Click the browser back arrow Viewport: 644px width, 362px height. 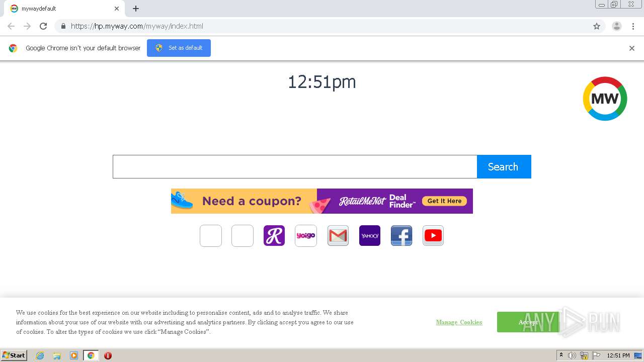(11, 26)
